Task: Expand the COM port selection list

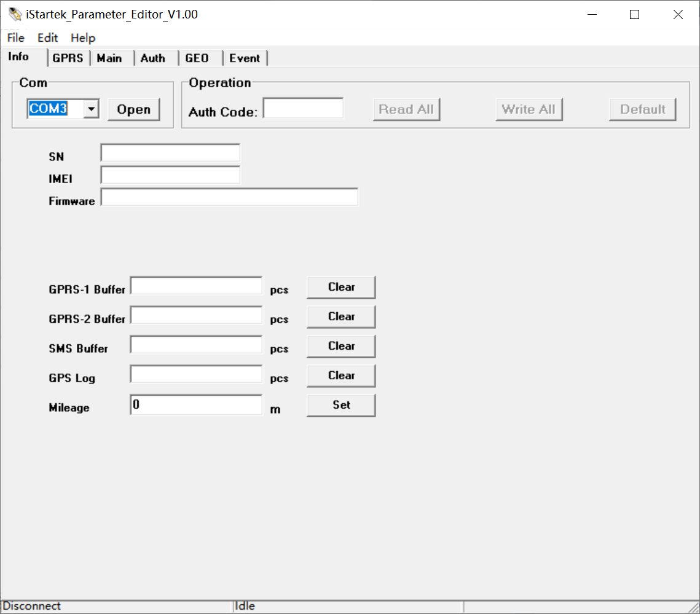Action: coord(91,108)
